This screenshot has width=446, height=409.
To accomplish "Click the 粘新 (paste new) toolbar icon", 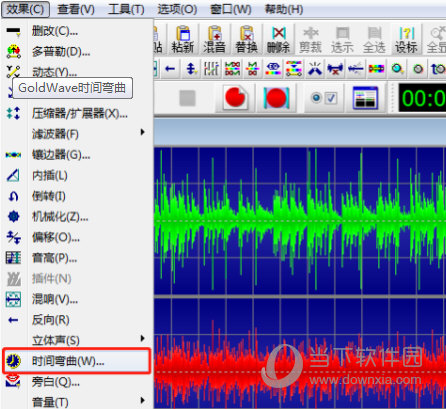I will click(182, 39).
